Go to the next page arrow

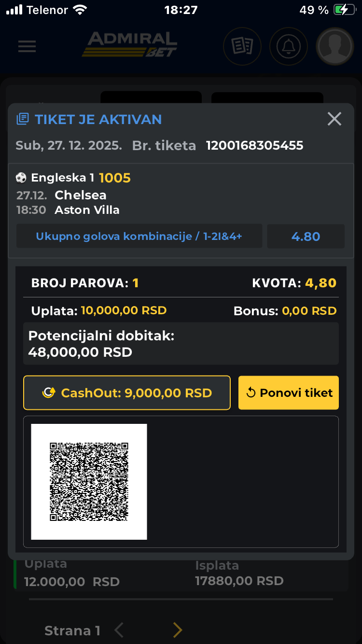coord(177,630)
